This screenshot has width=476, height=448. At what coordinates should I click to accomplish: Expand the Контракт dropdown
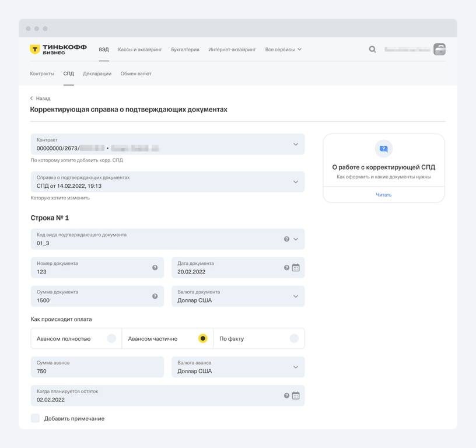pyautogui.click(x=296, y=144)
